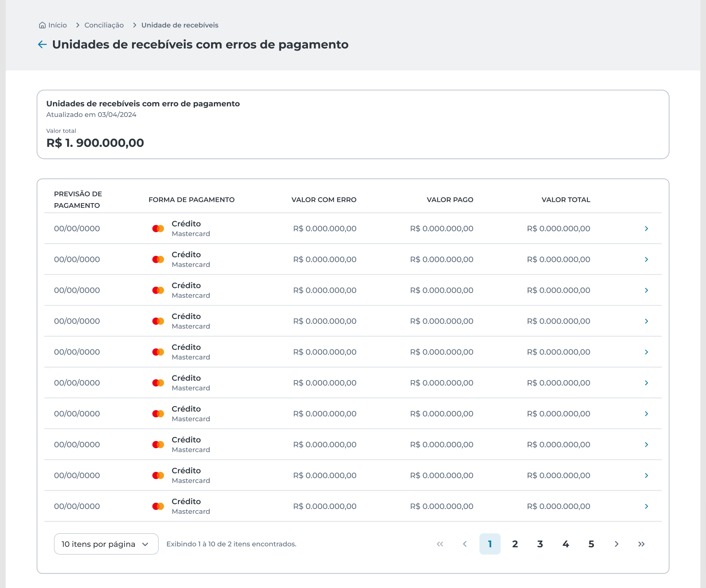The image size is (706, 588).
Task: Click the VALOR COM ERRO column header
Action: (324, 200)
